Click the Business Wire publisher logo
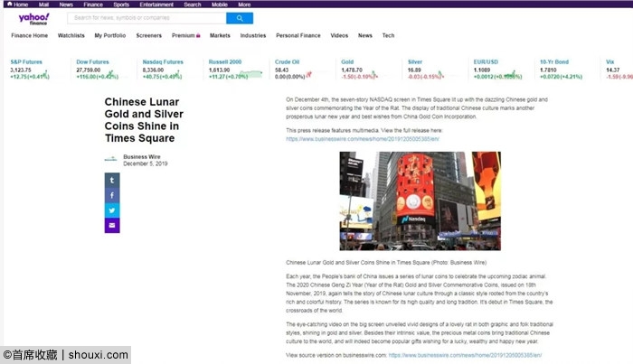 [110, 159]
